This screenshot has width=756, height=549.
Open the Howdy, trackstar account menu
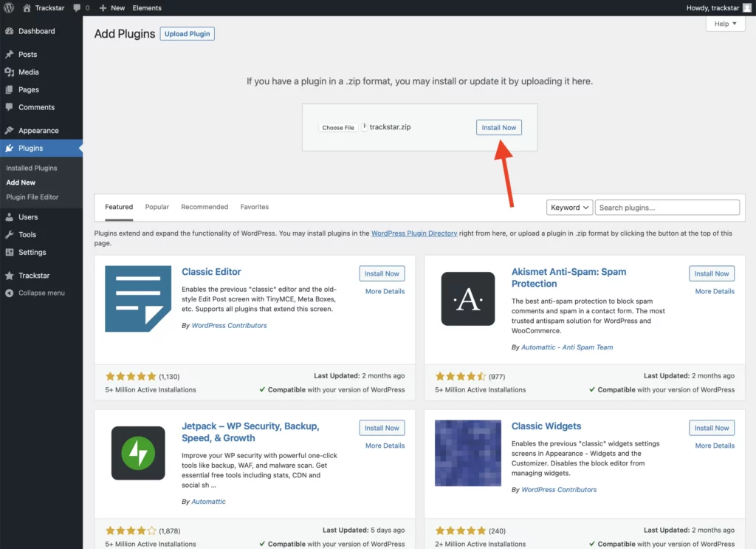click(718, 7)
